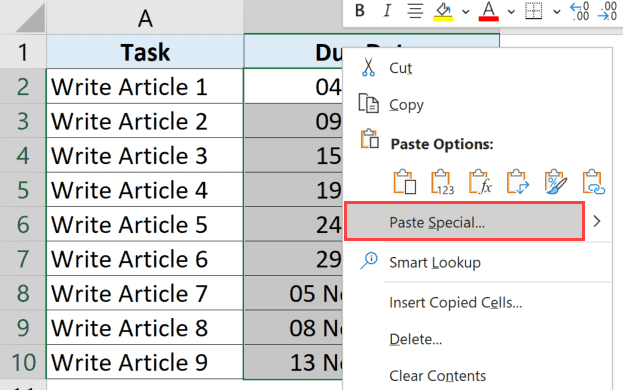Viewport: 623px width, 390px height.
Task: Select due date cell starting with 04
Action: click(x=293, y=86)
